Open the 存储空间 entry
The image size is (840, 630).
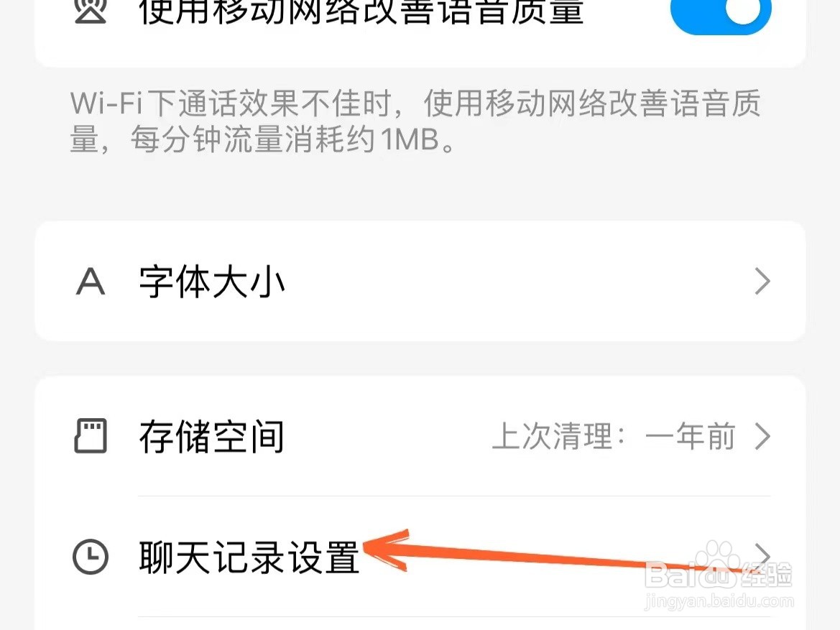[420, 436]
